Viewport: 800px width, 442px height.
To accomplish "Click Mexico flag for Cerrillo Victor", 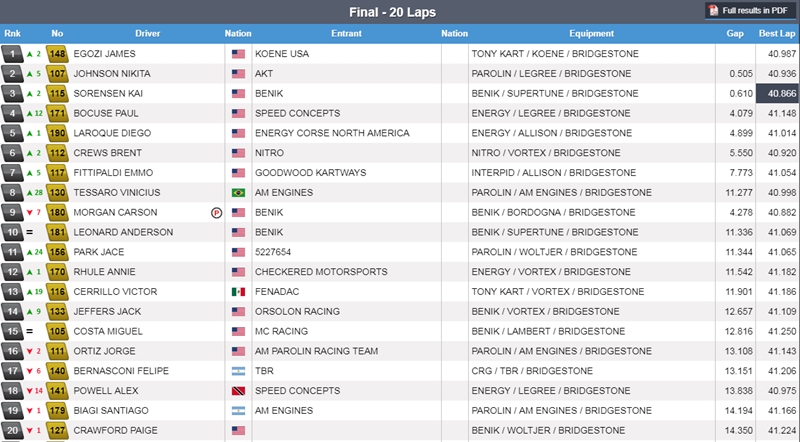I will (x=238, y=291).
